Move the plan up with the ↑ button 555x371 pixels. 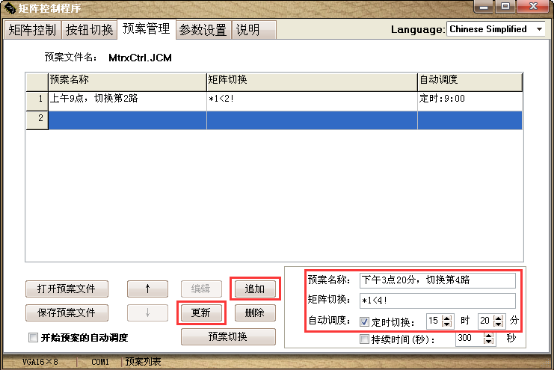click(148, 289)
